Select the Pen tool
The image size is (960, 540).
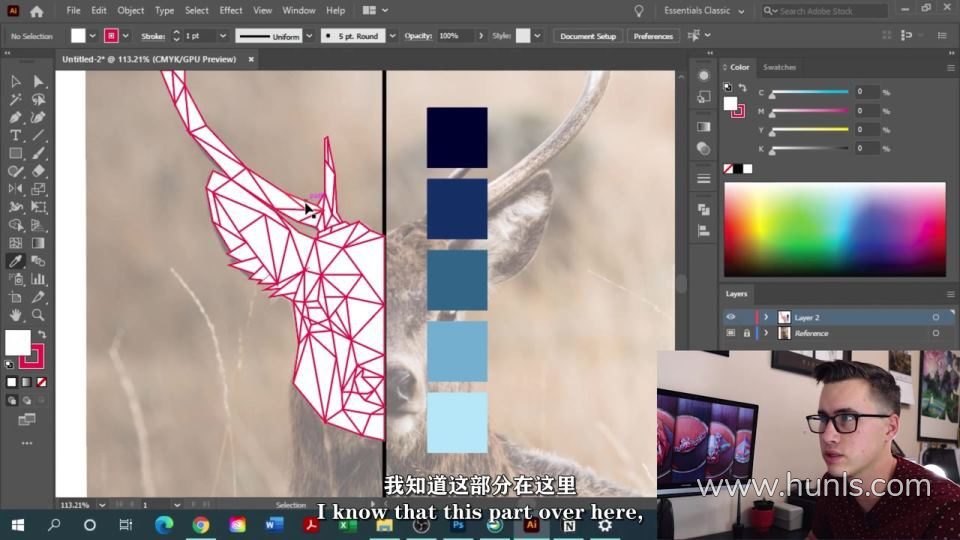point(16,118)
